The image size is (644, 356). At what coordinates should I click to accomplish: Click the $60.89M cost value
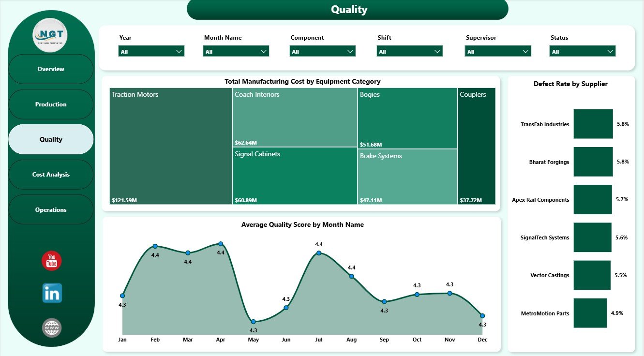(x=246, y=200)
